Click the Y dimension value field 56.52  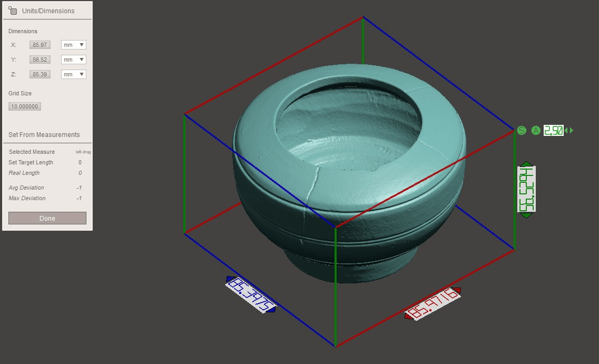40,60
